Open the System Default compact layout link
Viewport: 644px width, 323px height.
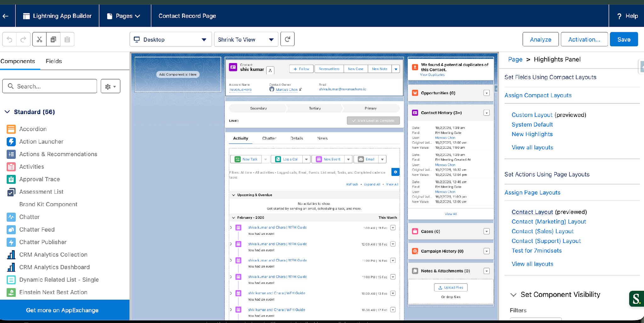tap(532, 124)
